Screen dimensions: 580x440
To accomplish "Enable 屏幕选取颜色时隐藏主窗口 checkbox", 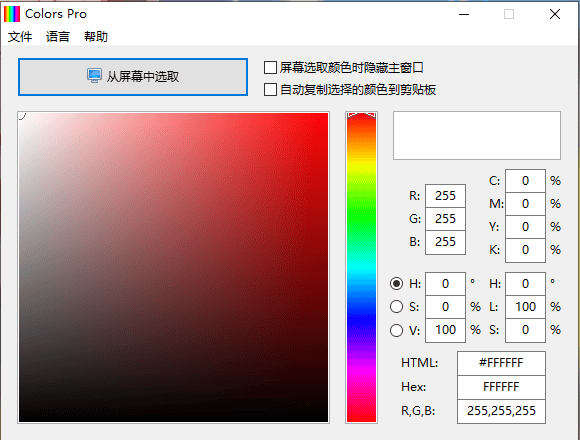I will [x=270, y=68].
